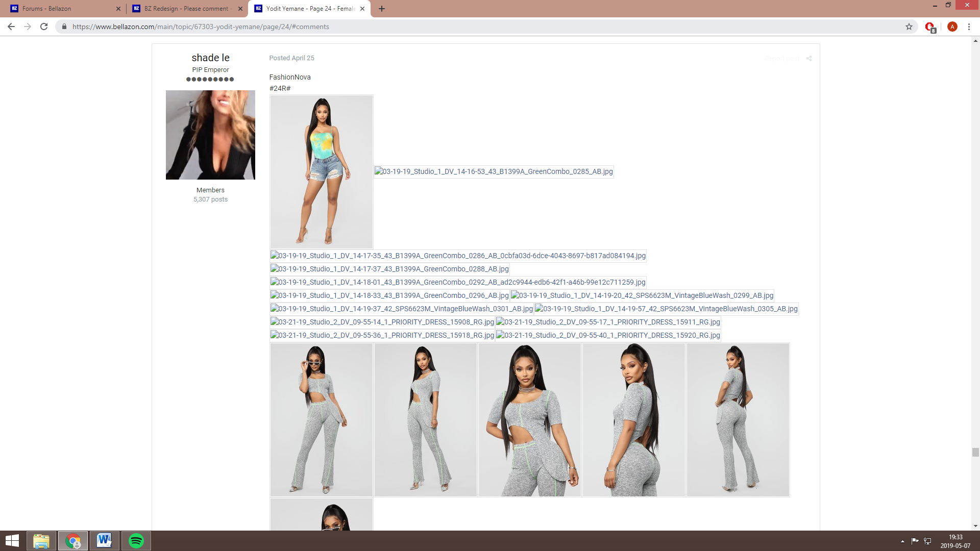Click the shade le username link
Image resolution: width=980 pixels, height=551 pixels.
click(x=210, y=58)
